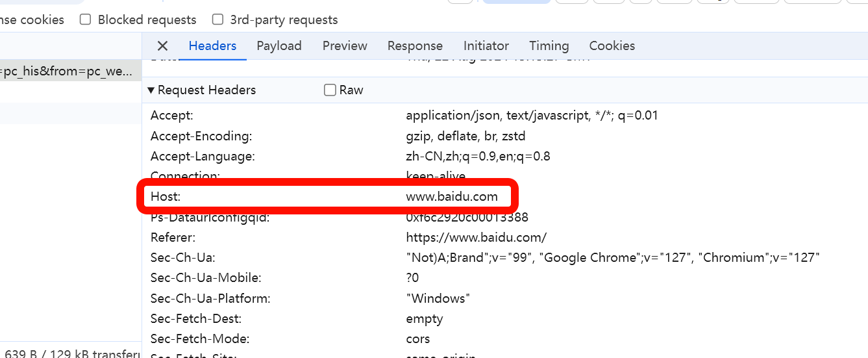Select the zh-CN,zh;q=0.9 language value
868x358 pixels.
click(x=478, y=157)
